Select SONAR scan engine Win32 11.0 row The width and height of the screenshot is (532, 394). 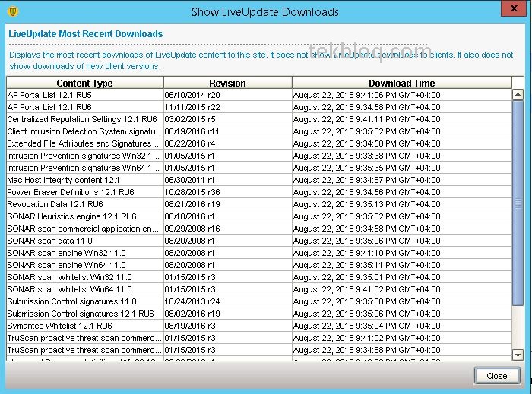(259, 253)
